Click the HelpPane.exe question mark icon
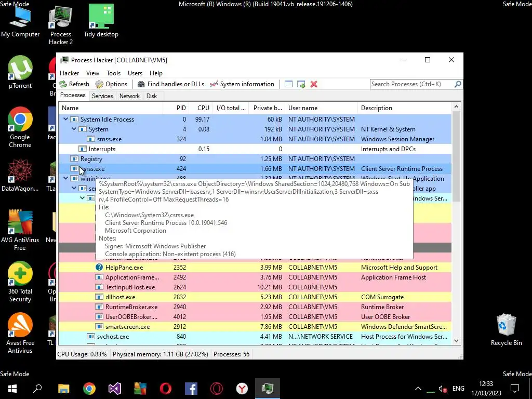The height and width of the screenshot is (399, 532). 99,267
